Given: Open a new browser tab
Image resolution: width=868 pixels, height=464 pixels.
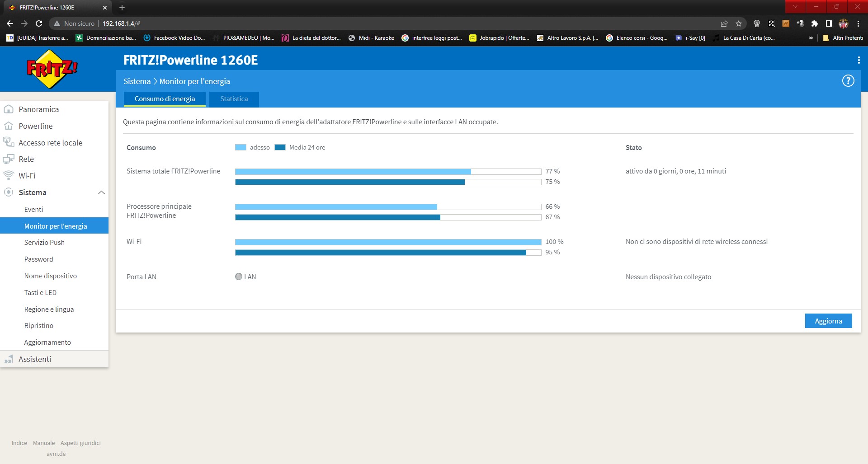Looking at the screenshot, I should pyautogui.click(x=122, y=8).
